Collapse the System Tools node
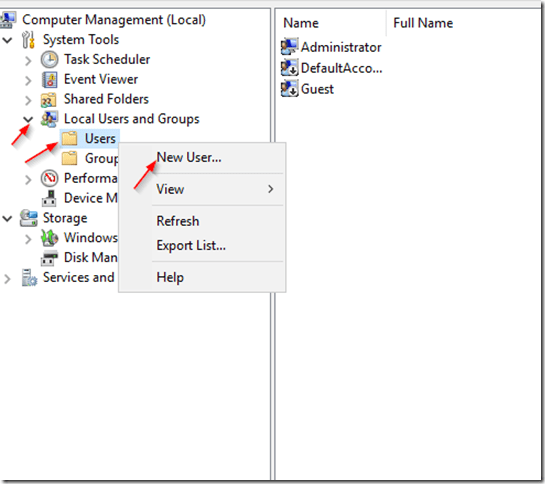Viewport: 545px width, 484px height. coord(7,40)
